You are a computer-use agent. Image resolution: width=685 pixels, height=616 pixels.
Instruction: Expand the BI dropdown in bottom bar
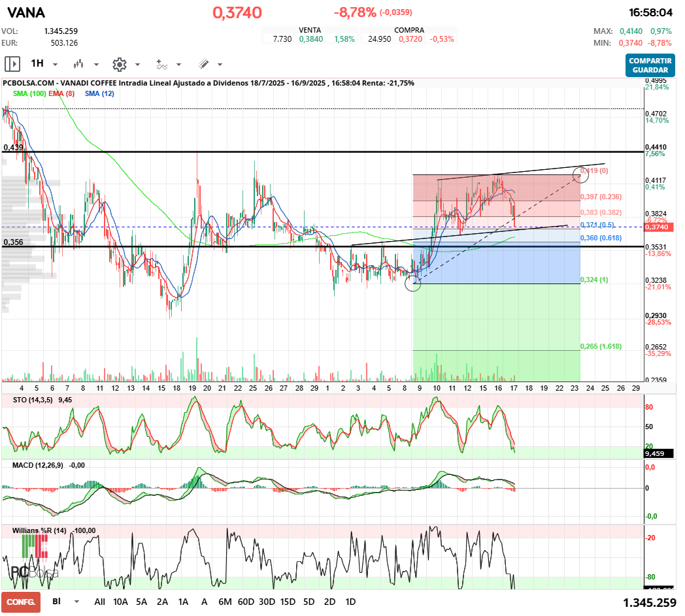coord(77,602)
